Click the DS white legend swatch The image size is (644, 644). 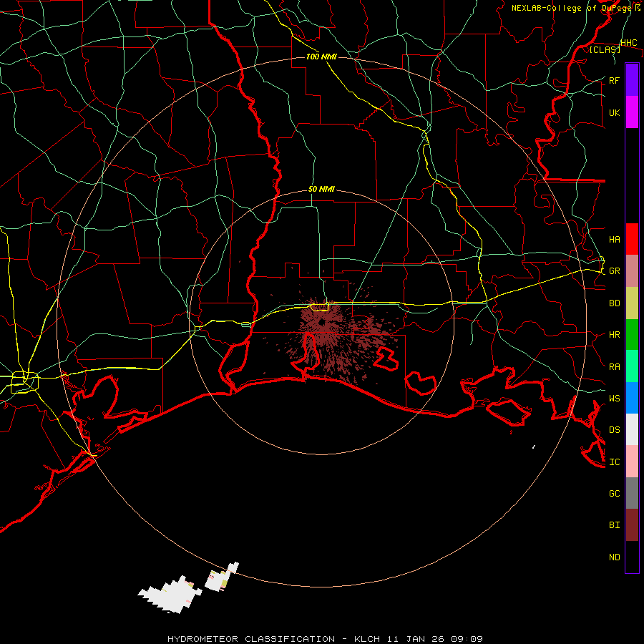pyautogui.click(x=632, y=429)
